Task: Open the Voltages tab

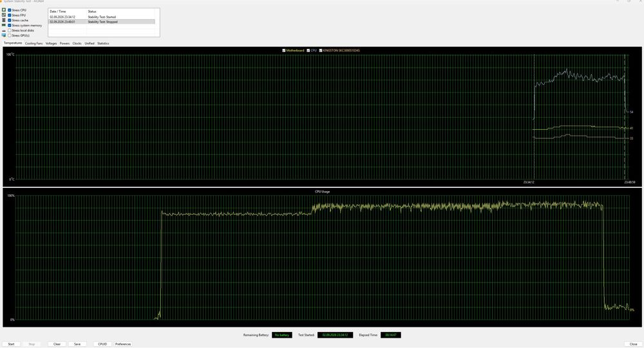Action: [52, 43]
